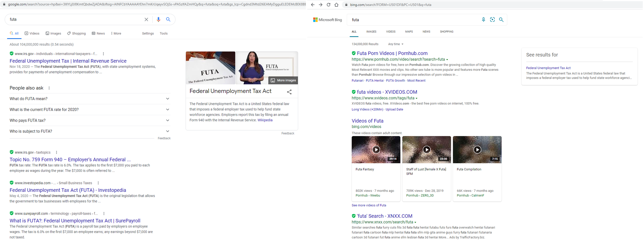
Task: Open the browser home page icon
Action: [336, 5]
